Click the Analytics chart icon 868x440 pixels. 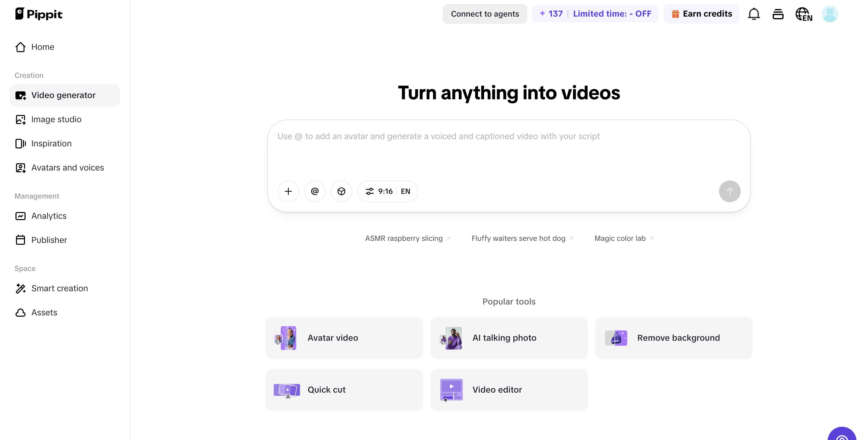point(21,216)
